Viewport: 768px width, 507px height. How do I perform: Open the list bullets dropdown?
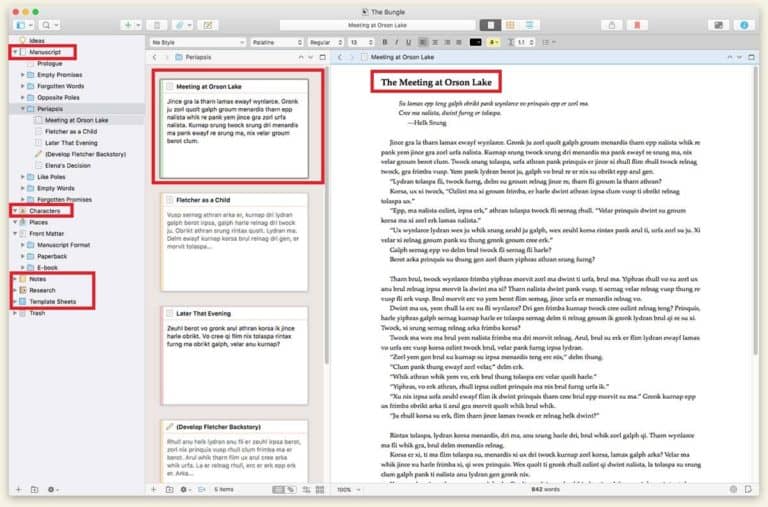pos(549,43)
